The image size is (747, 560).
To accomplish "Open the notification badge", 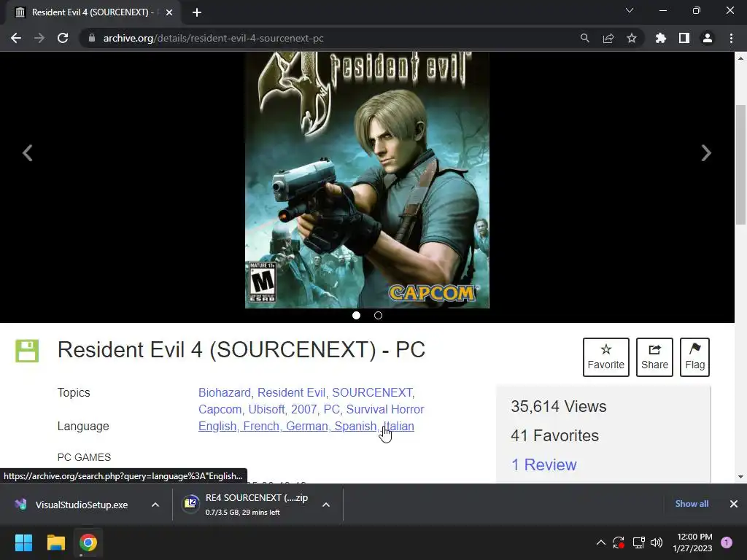I will click(727, 542).
